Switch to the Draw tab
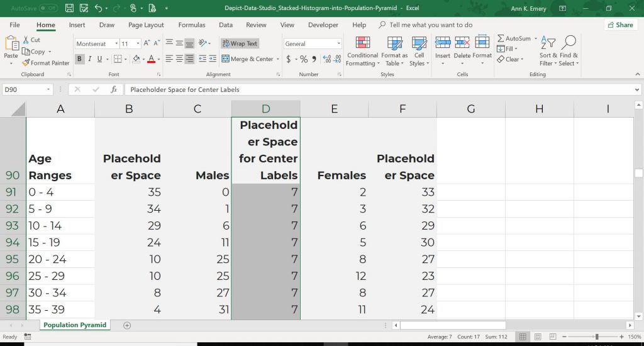644x346 pixels. point(107,25)
